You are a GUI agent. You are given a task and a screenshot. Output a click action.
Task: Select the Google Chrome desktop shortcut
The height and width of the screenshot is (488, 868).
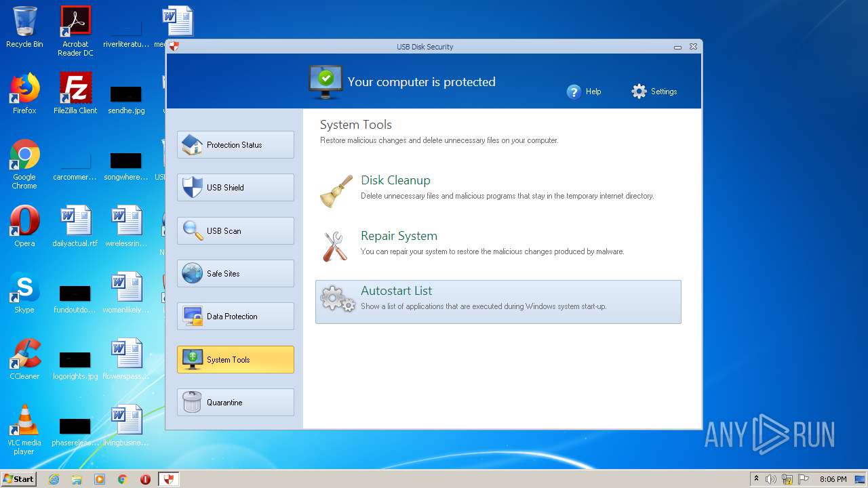tap(24, 165)
